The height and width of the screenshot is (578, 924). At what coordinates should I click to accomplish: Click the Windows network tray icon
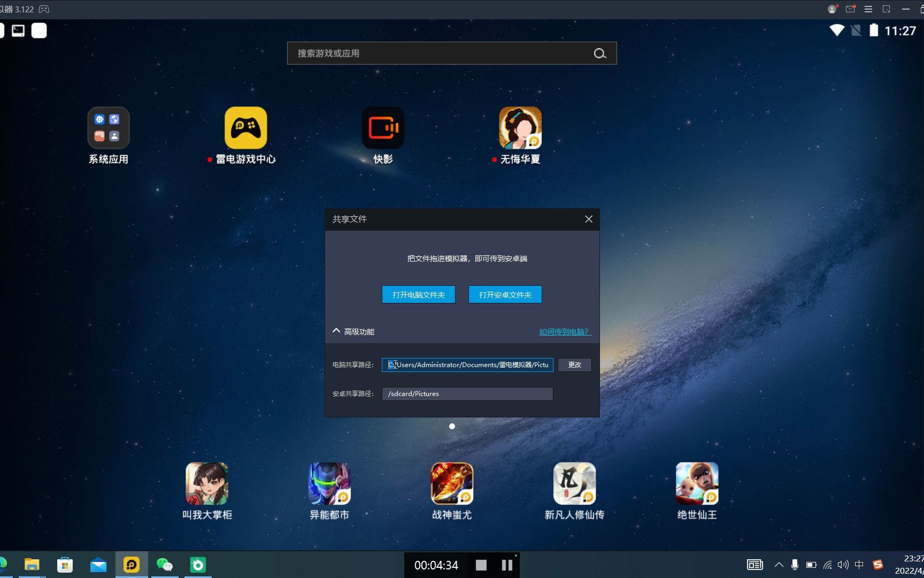pos(827,565)
